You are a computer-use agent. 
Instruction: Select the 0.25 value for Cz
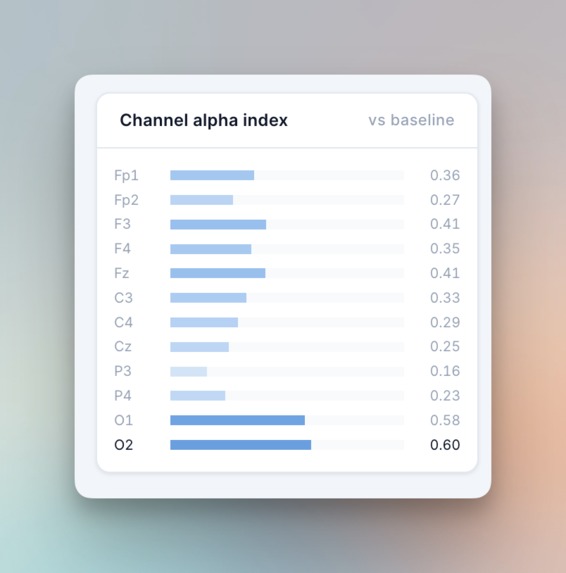[x=445, y=346]
